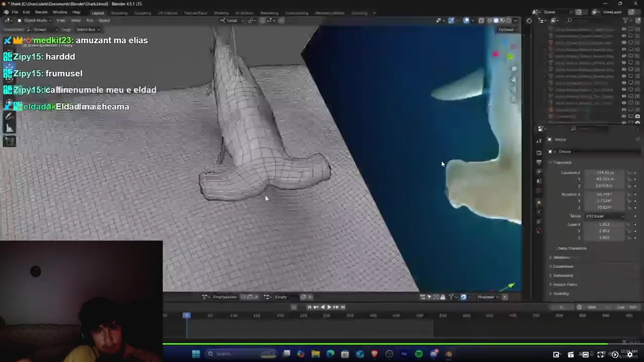The height and width of the screenshot is (362, 644).
Task: Open the XYZ Euler rotation mode dropdown
Action: [604, 216]
